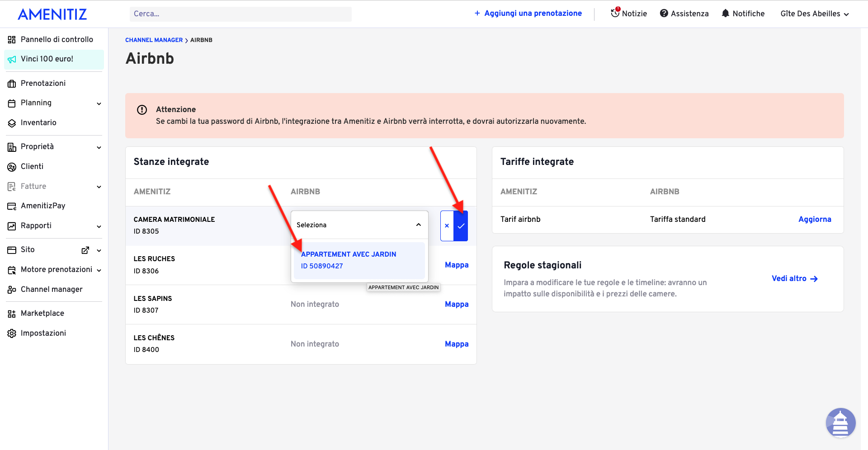Click the CHANNEL MANAGER breadcrumb link
The height and width of the screenshot is (450, 868).
[x=154, y=40]
